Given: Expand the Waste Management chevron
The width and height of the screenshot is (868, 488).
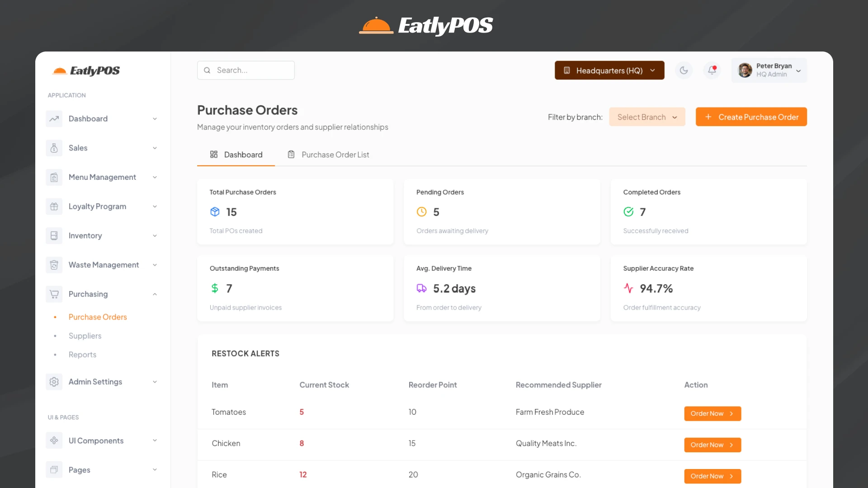Looking at the screenshot, I should pos(155,265).
